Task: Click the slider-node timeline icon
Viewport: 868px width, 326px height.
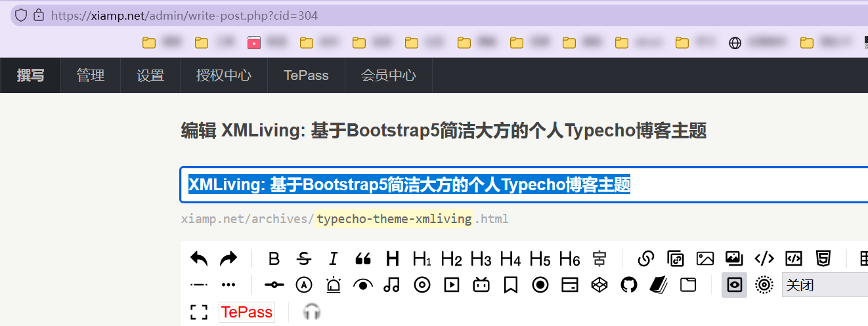Action: 274,285
